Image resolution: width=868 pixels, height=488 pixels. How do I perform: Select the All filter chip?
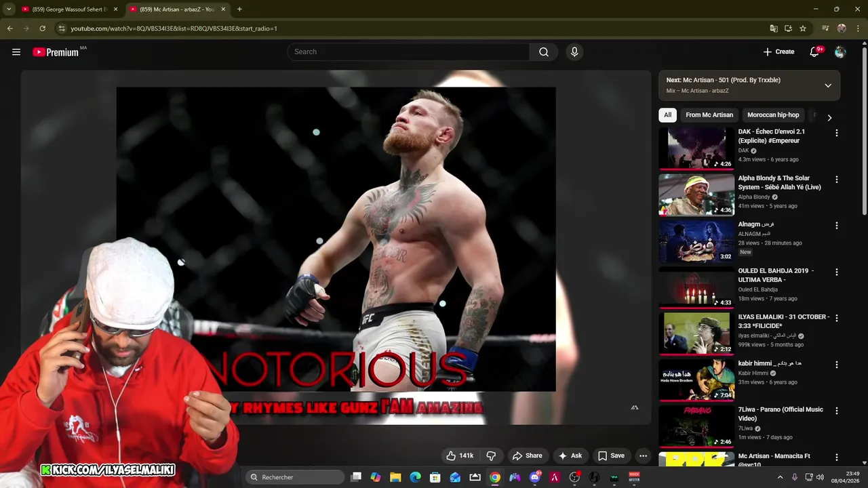pos(667,115)
